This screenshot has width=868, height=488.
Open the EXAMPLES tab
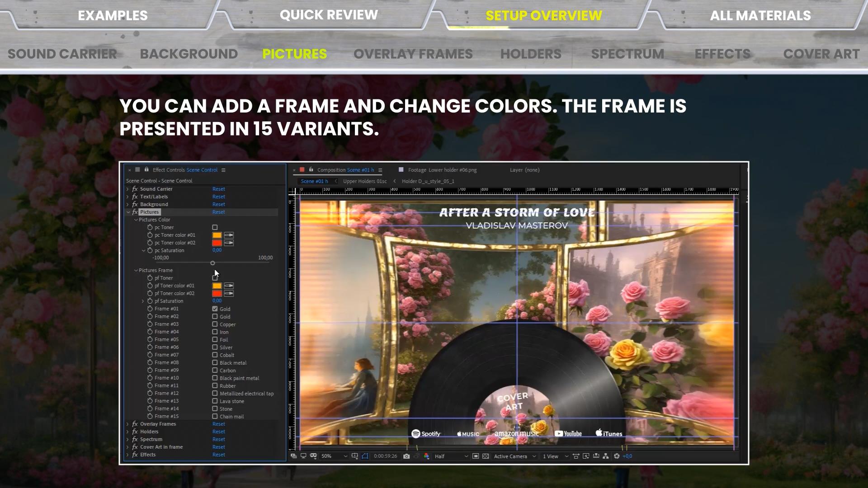tap(113, 15)
